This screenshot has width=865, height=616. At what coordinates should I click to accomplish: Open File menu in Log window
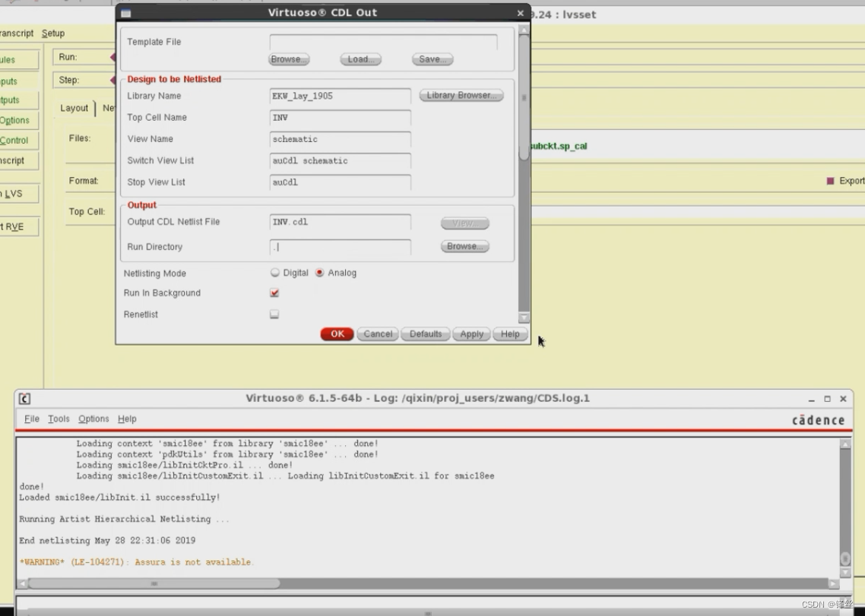31,419
